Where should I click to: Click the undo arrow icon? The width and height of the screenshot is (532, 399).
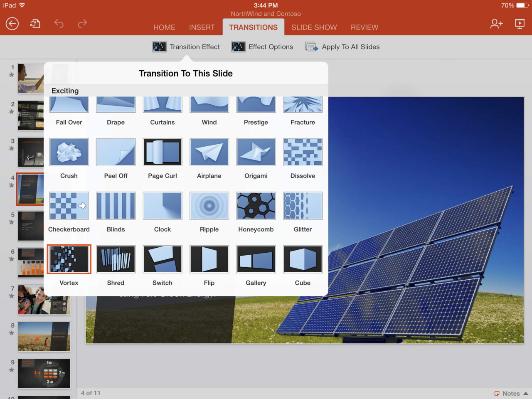pyautogui.click(x=59, y=24)
